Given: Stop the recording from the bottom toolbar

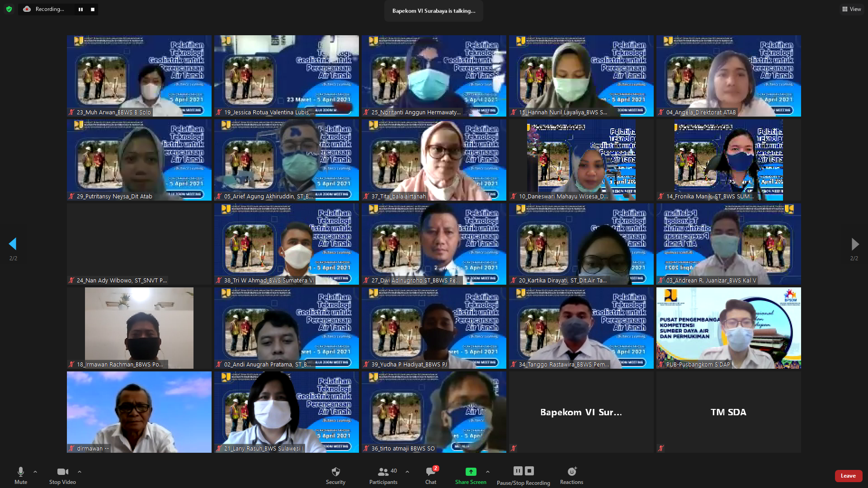Looking at the screenshot, I should point(529,471).
